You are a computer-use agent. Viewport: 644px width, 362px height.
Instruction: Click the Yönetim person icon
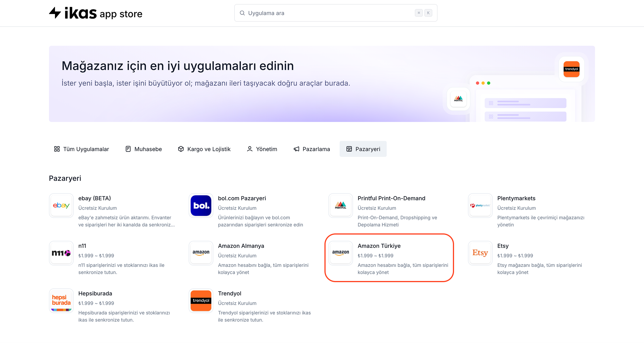(x=250, y=149)
